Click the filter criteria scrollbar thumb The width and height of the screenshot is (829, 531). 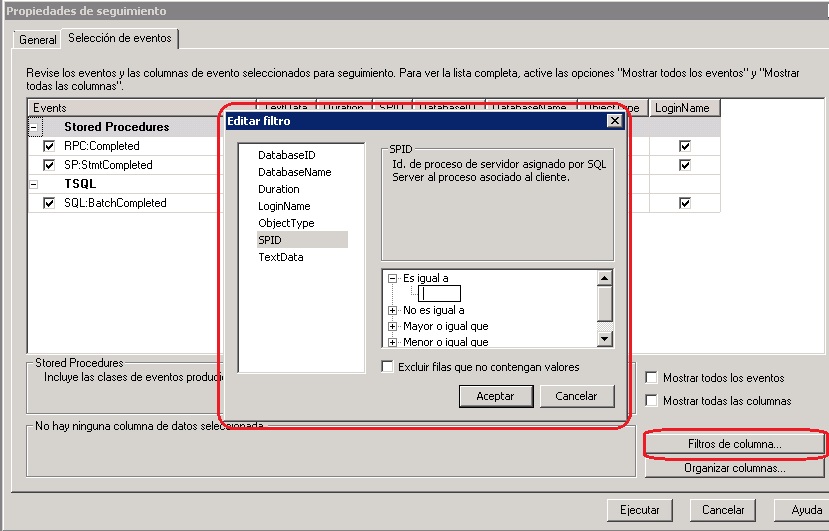click(605, 304)
